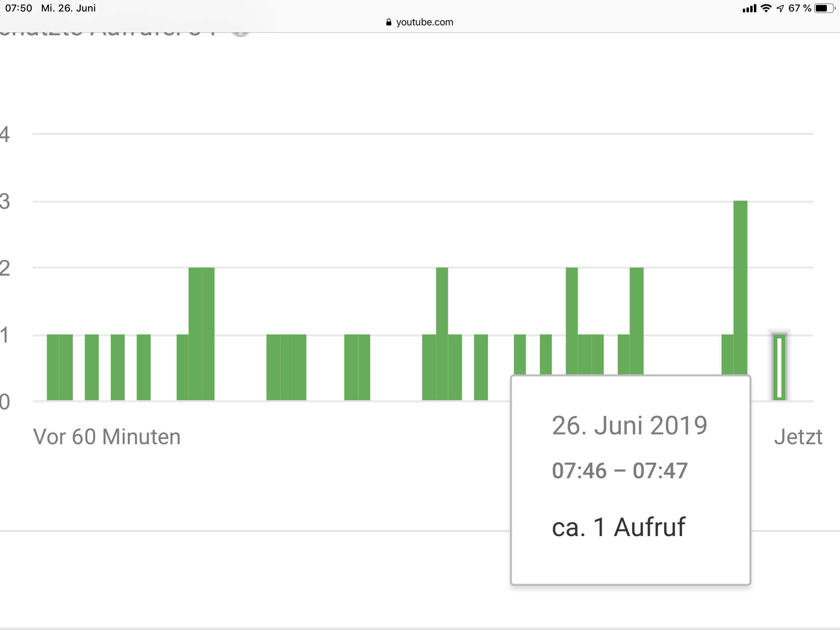Tap the 'Jetzt' axis label

[x=798, y=437]
